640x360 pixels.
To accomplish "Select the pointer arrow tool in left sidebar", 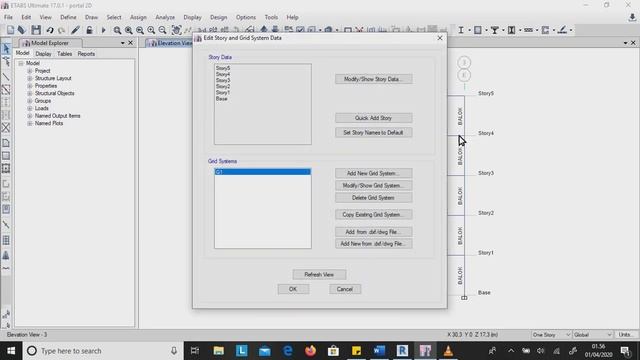I will 6,49.
